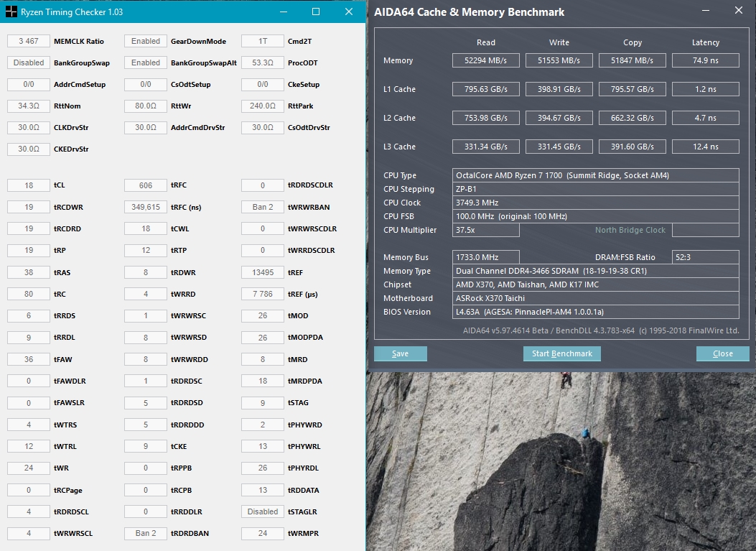Click the tRAS value 38
756x551 pixels.
coord(29,272)
